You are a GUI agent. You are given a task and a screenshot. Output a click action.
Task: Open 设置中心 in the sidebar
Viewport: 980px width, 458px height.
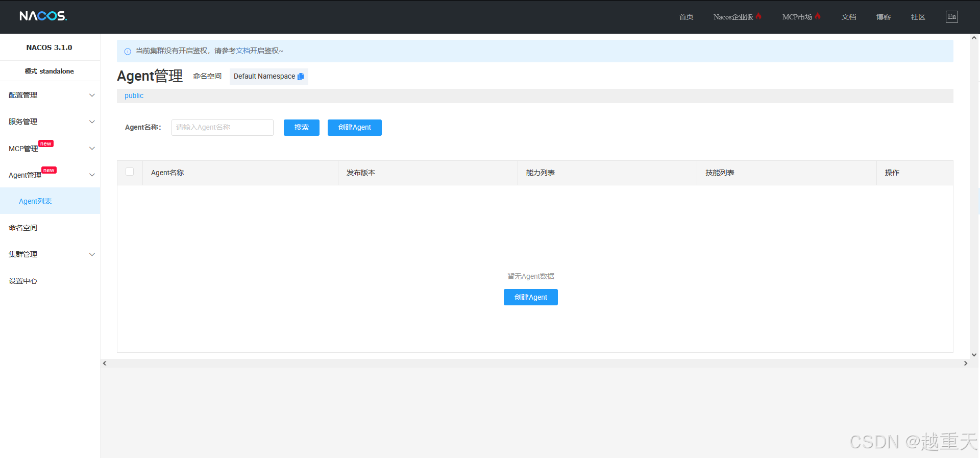click(50, 281)
